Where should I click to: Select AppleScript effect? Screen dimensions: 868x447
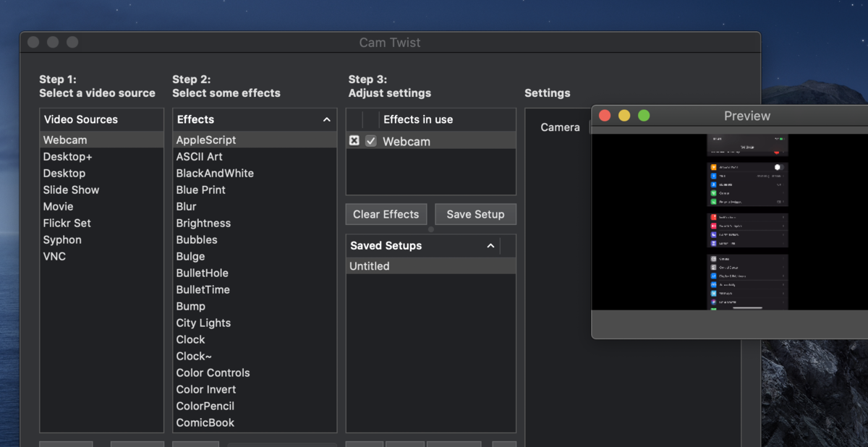click(x=255, y=140)
